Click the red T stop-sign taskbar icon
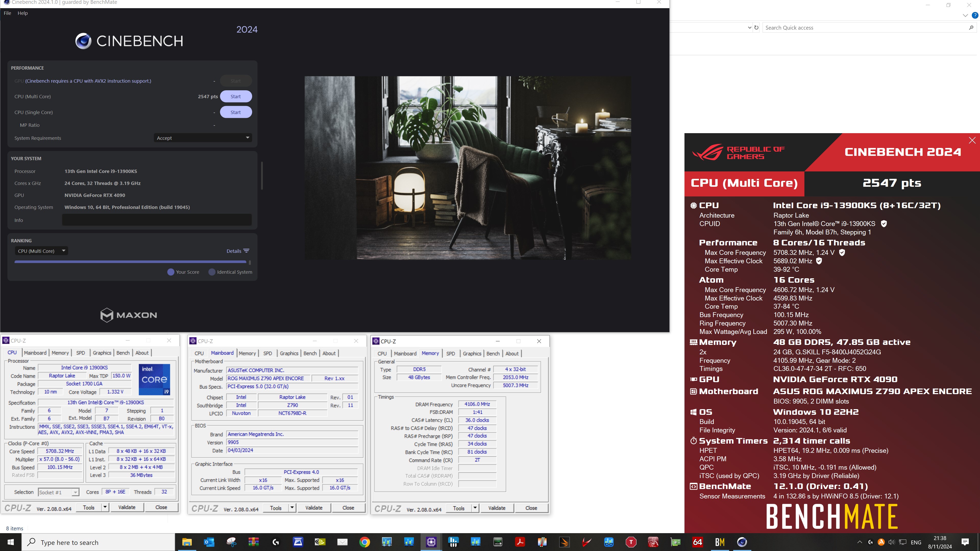This screenshot has height=551, width=980. point(631,542)
